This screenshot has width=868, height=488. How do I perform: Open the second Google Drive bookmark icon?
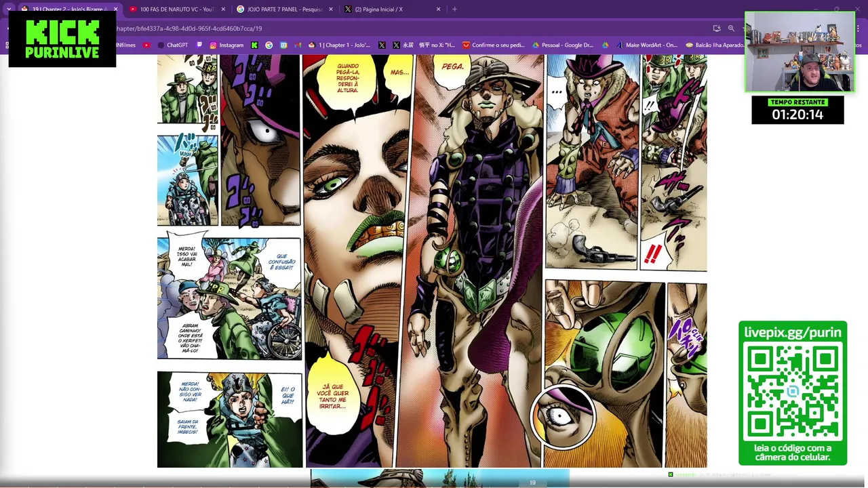click(605, 45)
